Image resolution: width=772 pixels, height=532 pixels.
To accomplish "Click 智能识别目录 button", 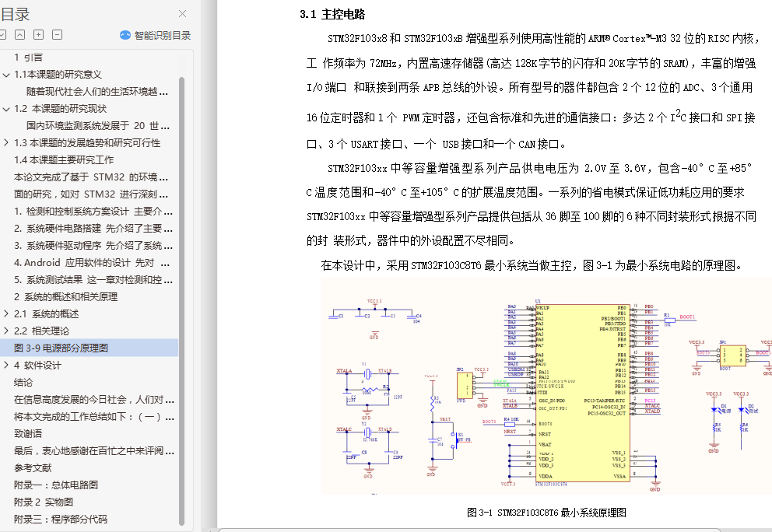I will (155, 35).
